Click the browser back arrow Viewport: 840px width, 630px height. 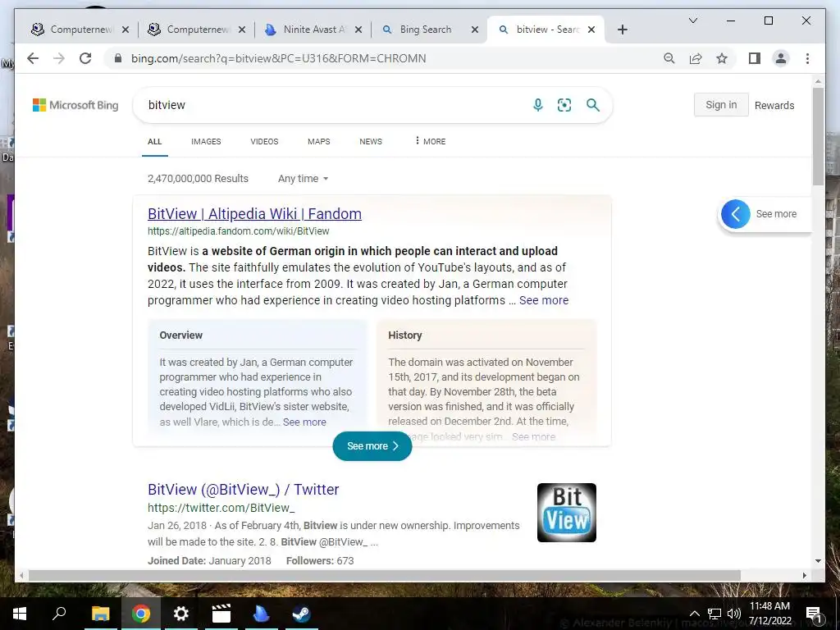33,58
